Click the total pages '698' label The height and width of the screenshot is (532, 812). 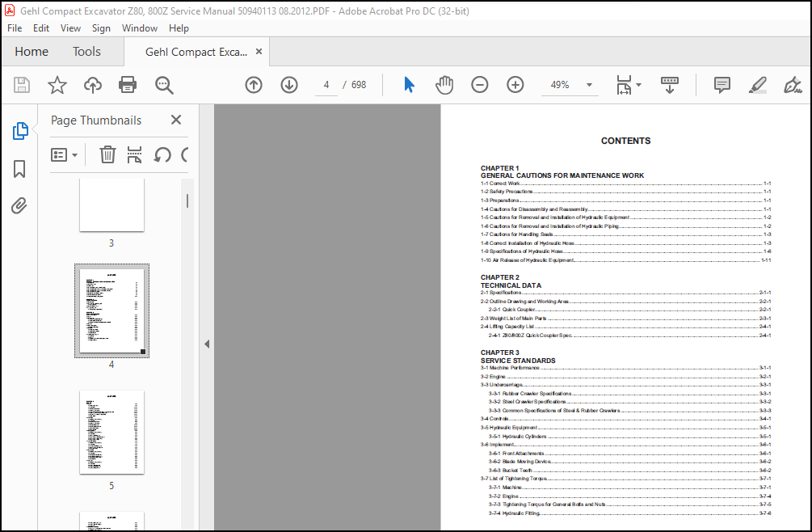pyautogui.click(x=359, y=85)
